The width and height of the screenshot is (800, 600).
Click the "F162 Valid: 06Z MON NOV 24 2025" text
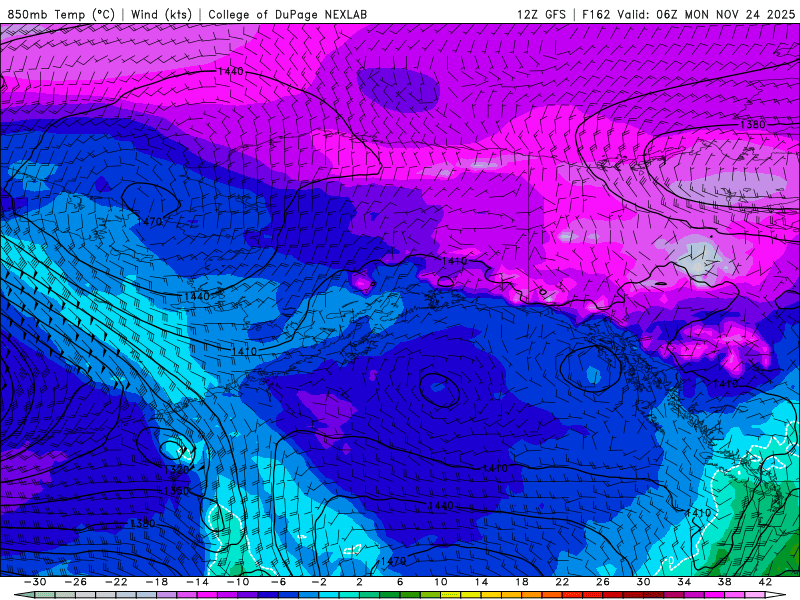tap(688, 14)
